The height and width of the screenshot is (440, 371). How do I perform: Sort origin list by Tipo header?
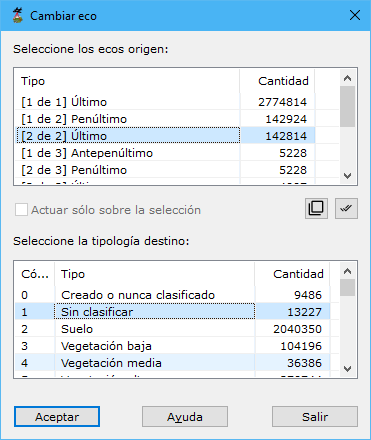[128, 81]
